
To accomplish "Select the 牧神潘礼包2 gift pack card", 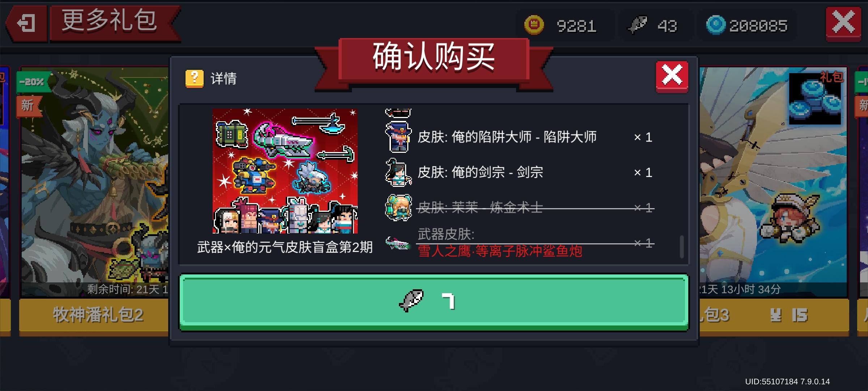I will click(x=94, y=201).
